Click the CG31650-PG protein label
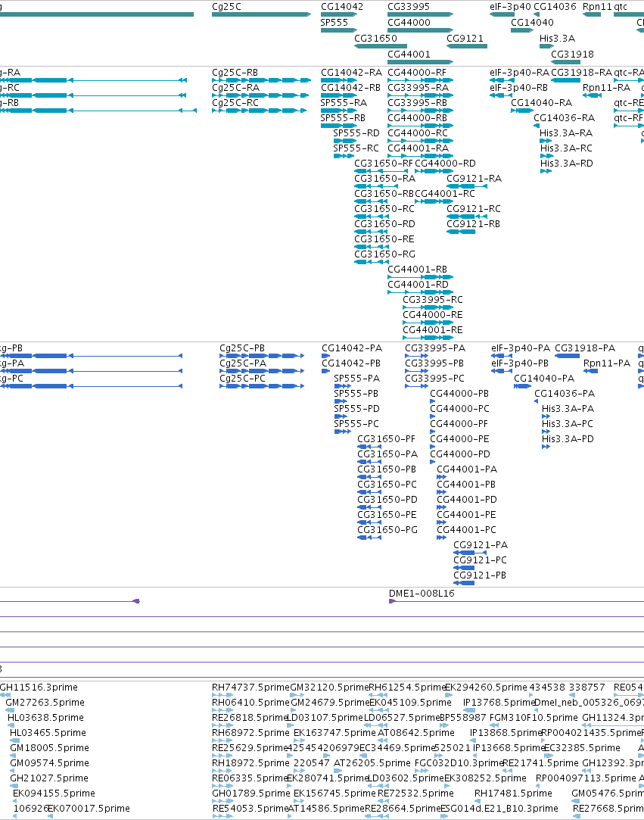The image size is (644, 820). pos(387,530)
